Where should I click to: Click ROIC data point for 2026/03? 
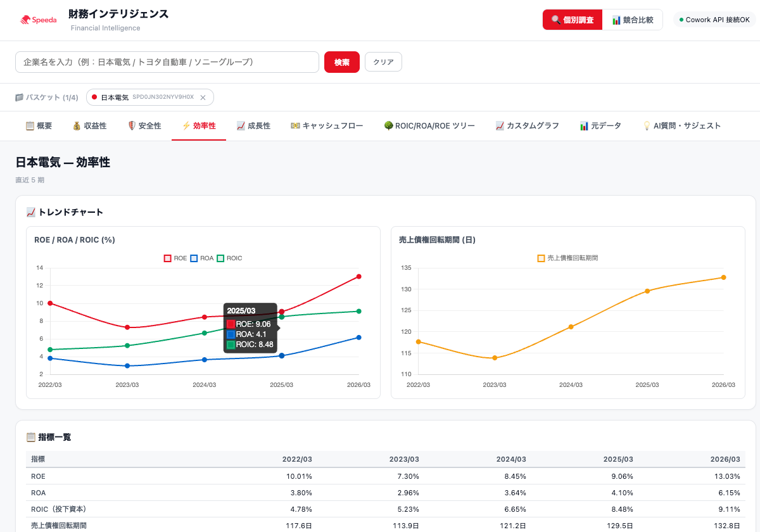358,311
